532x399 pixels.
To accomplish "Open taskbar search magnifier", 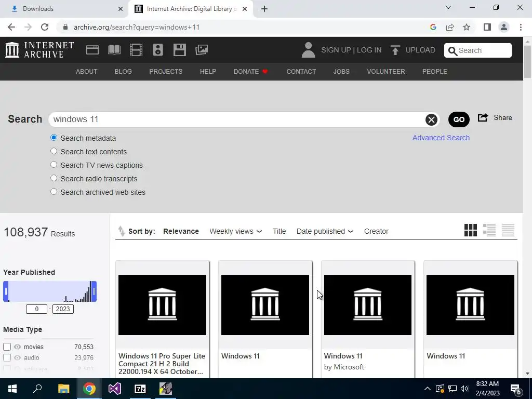I will pyautogui.click(x=37, y=388).
